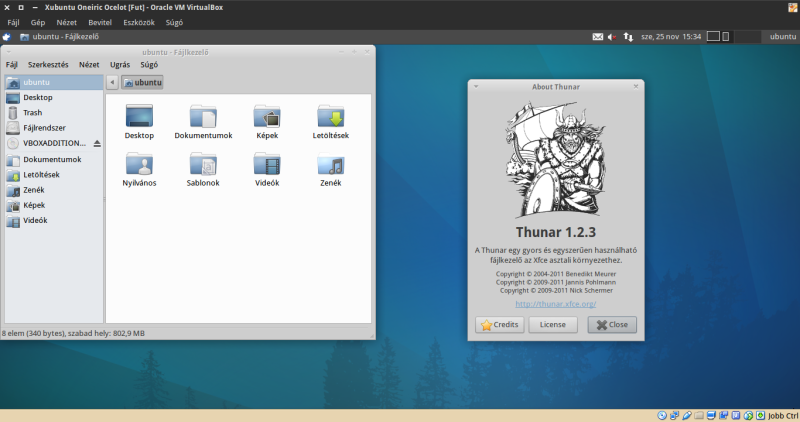Viewport: 800px width, 422px height.
Task: Click the VirtualBox optical disk status icon
Action: [x=662, y=415]
